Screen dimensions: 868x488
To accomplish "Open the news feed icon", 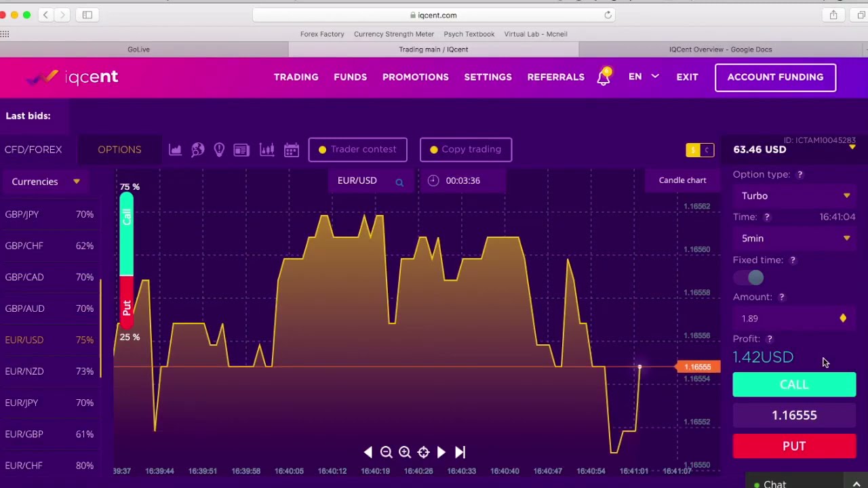I will point(241,149).
